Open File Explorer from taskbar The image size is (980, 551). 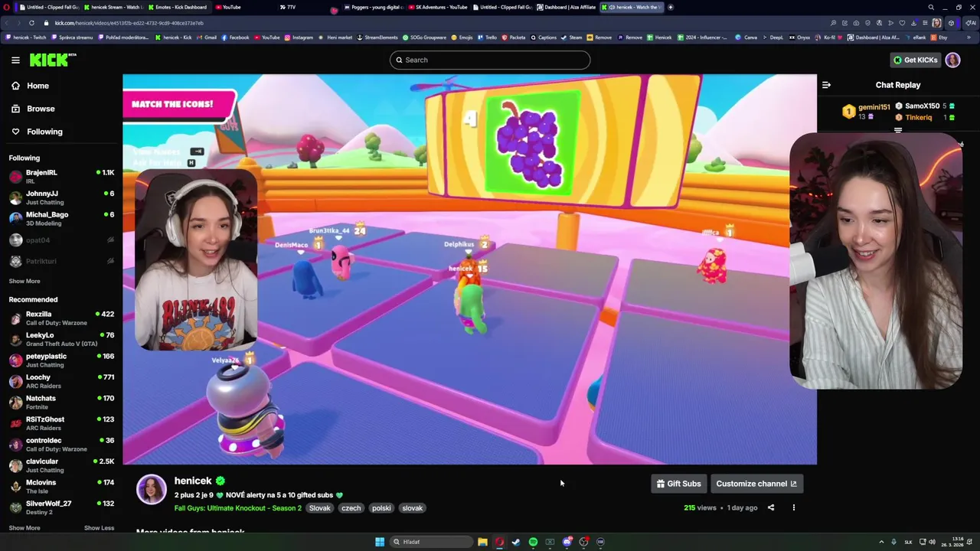tap(482, 542)
